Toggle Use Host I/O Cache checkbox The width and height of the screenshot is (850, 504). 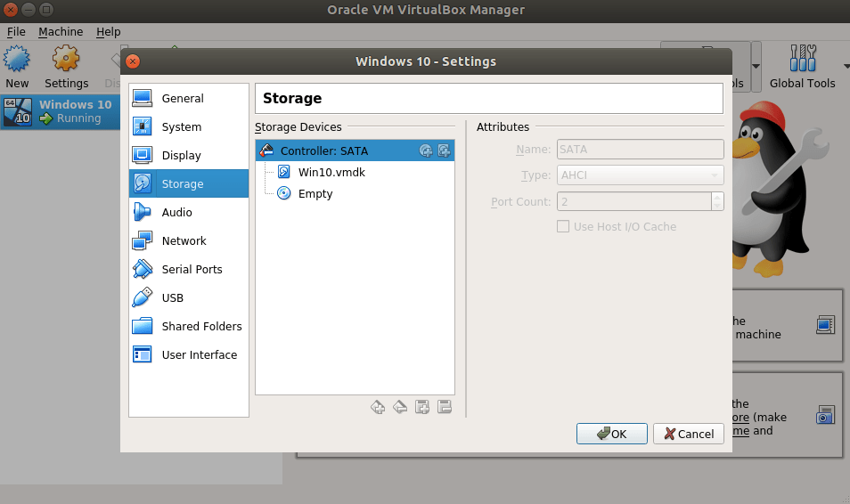tap(563, 226)
